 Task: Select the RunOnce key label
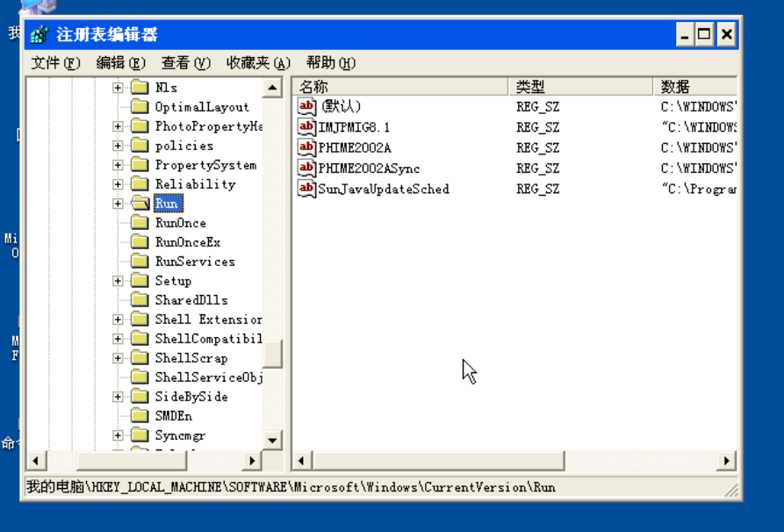click(x=181, y=223)
